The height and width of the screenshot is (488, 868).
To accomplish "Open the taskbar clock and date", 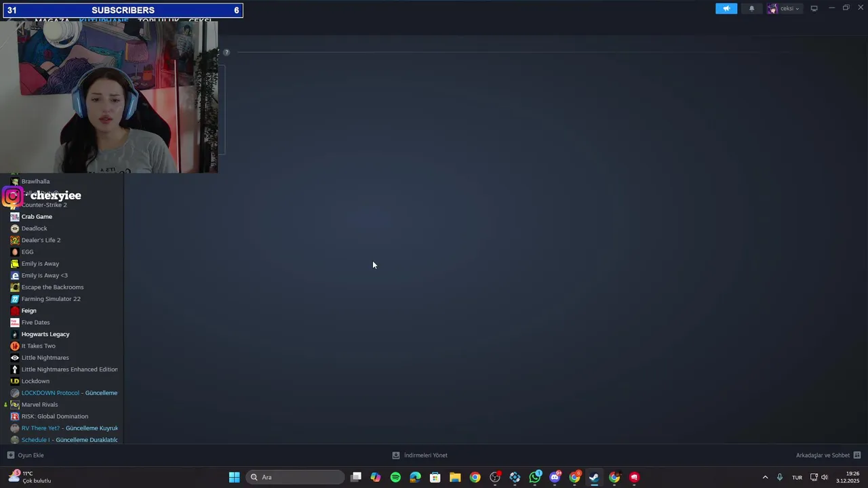I will click(848, 477).
